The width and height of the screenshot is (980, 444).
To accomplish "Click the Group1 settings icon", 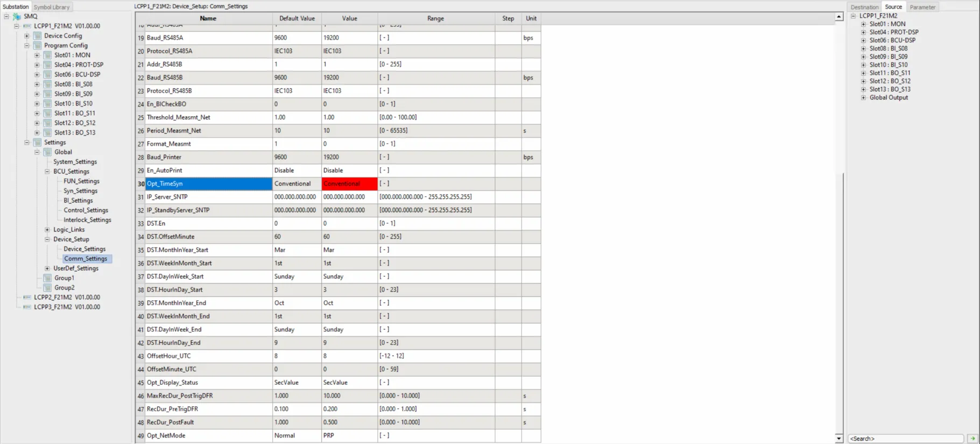I will [x=47, y=278].
